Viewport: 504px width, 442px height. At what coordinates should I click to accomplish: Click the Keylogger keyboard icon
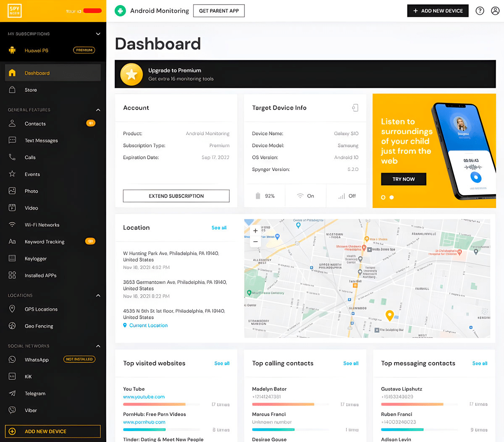tap(12, 258)
